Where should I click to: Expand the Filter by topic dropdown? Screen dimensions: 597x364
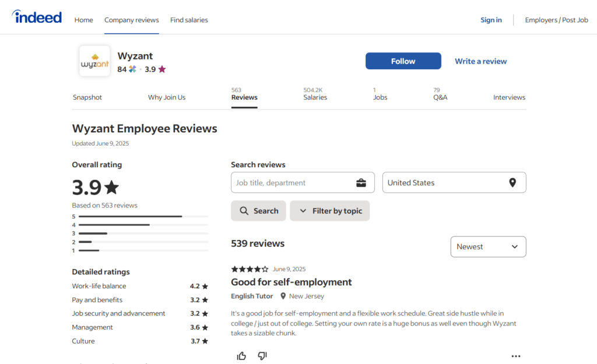(329, 211)
